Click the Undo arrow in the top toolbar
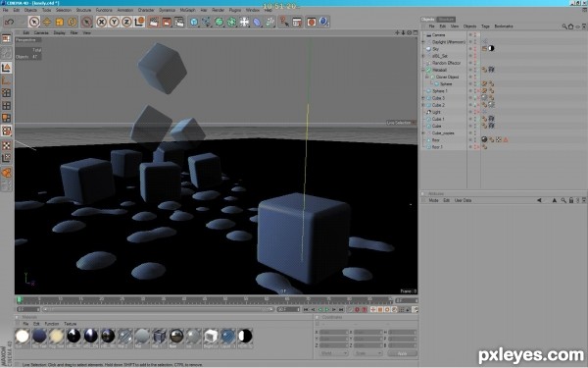 (x=9, y=22)
